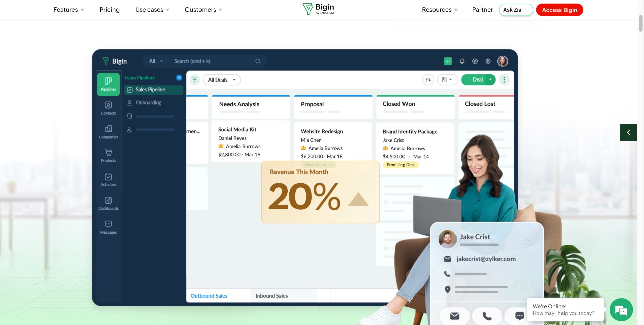This screenshot has width=644, height=325.
Task: Open Companies in the sidebar
Action: (108, 132)
